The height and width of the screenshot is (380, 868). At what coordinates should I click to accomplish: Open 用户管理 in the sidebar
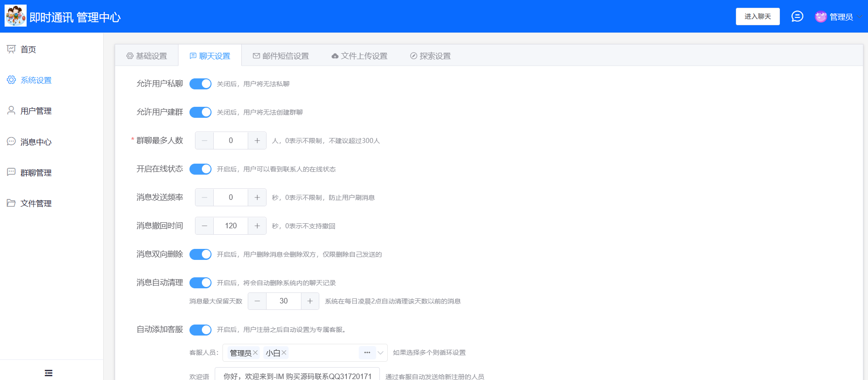click(x=51, y=110)
